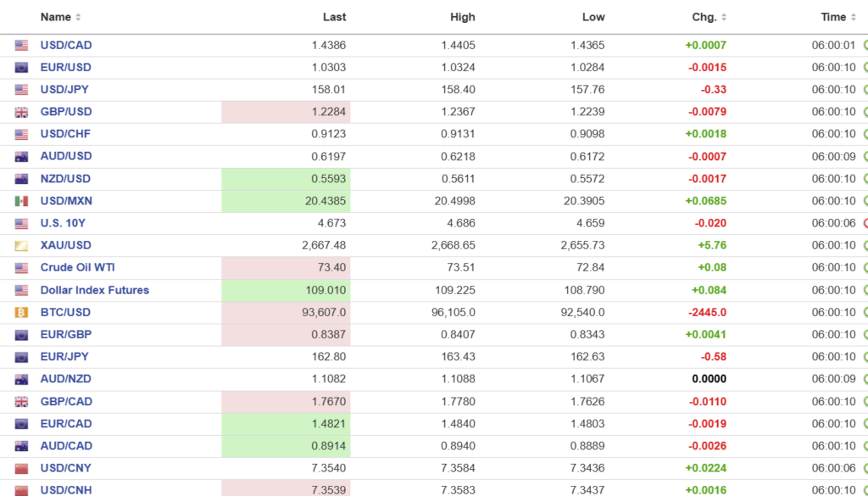
Task: Click the gold icon next to XAU/USD
Action: (x=21, y=245)
